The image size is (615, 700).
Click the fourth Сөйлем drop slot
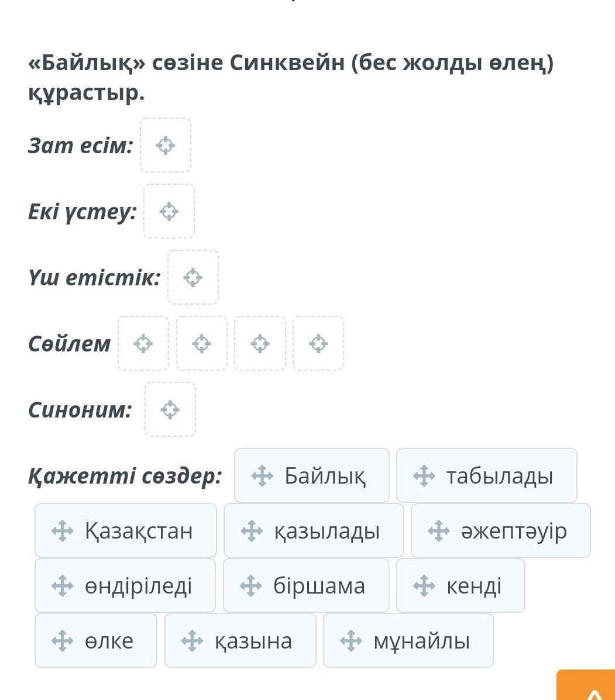(318, 343)
